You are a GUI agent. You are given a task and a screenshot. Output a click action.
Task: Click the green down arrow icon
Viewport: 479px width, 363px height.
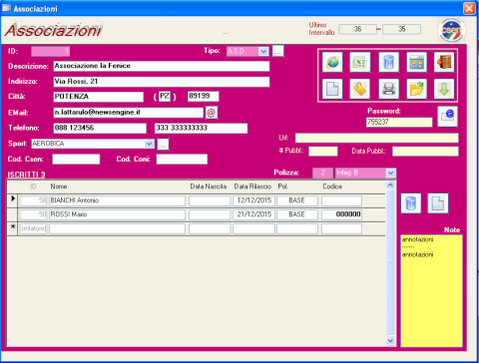pos(444,89)
